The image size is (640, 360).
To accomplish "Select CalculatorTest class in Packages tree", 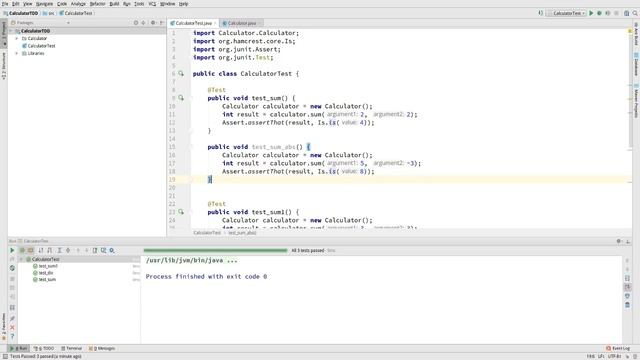I will pos(41,46).
